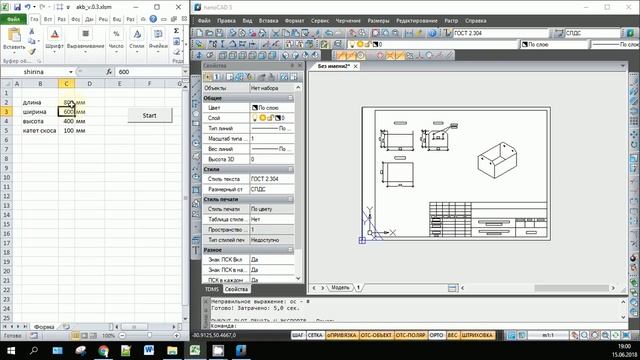Toggle ОТС-ПОЛЯР polar tracking
The height and width of the screenshot is (360, 640).
click(411, 335)
